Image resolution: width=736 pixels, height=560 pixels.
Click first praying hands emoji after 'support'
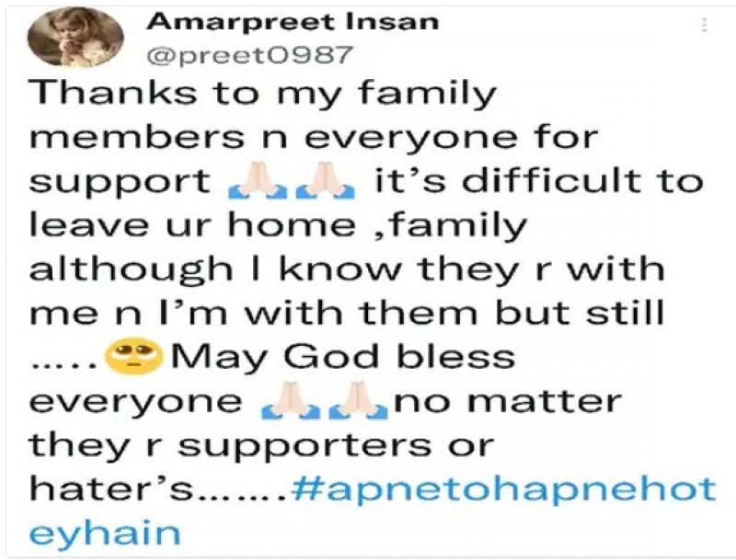pos(259,180)
